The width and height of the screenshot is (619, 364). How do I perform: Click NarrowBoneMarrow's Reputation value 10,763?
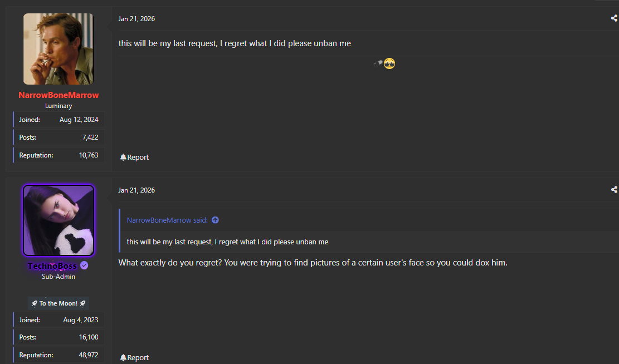click(89, 155)
